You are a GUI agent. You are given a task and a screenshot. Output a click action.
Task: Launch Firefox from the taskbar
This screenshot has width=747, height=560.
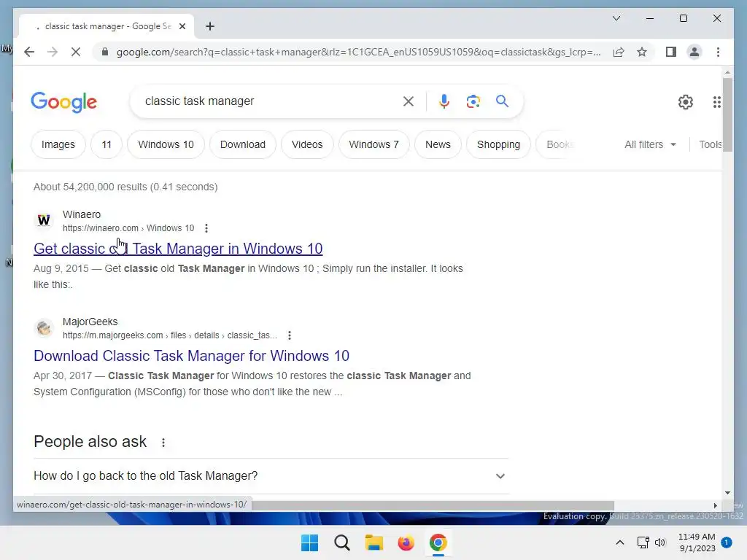[406, 542]
